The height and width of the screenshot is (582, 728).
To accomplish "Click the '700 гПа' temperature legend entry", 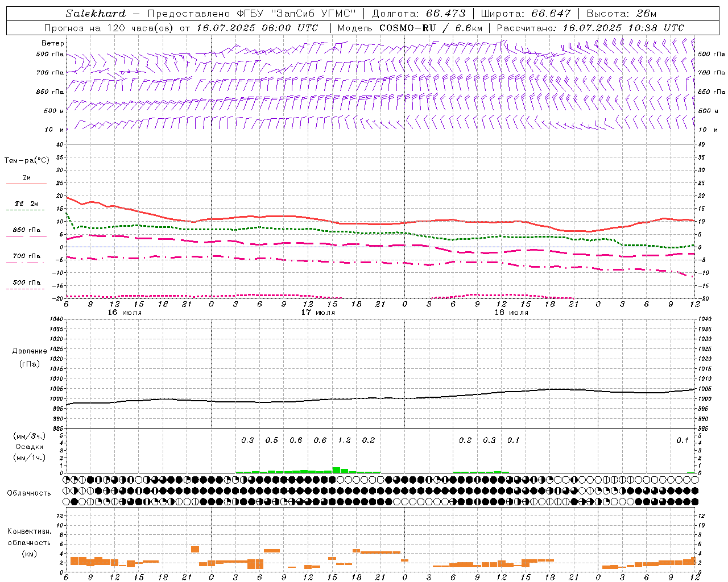I will (27, 256).
